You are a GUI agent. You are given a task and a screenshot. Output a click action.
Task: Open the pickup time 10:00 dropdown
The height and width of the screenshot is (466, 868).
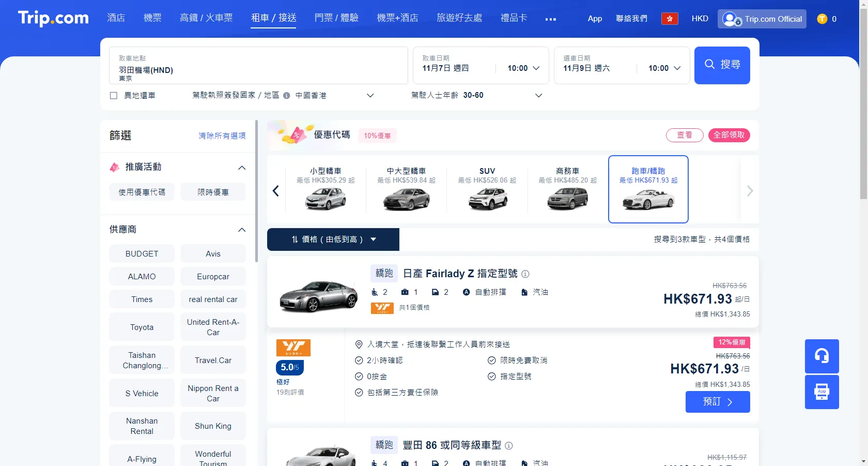click(x=523, y=68)
